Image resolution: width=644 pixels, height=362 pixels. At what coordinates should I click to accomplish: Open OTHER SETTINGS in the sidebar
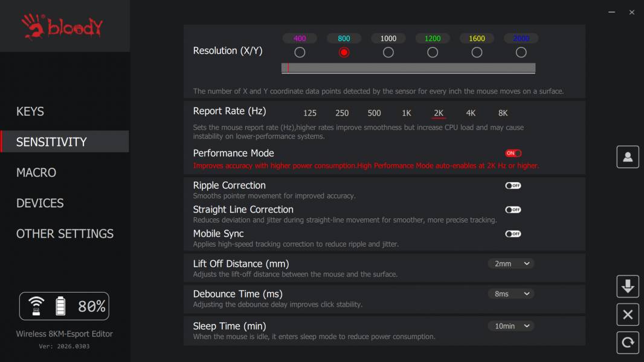65,233
